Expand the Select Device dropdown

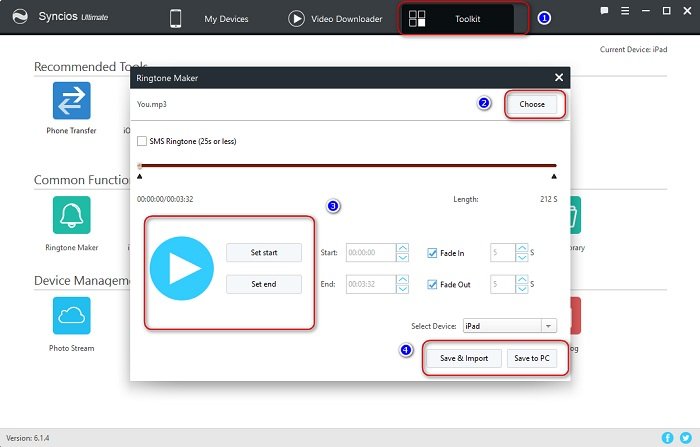pos(549,326)
